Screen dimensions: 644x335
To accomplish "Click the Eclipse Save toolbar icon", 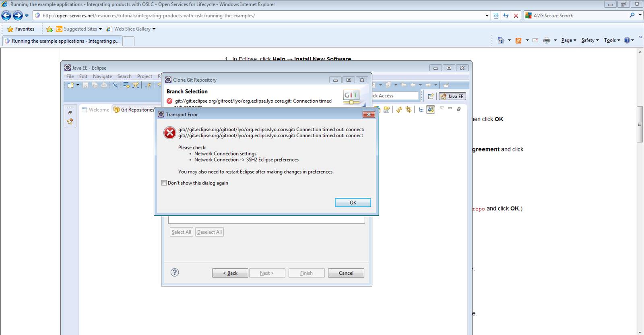I will pos(85,85).
